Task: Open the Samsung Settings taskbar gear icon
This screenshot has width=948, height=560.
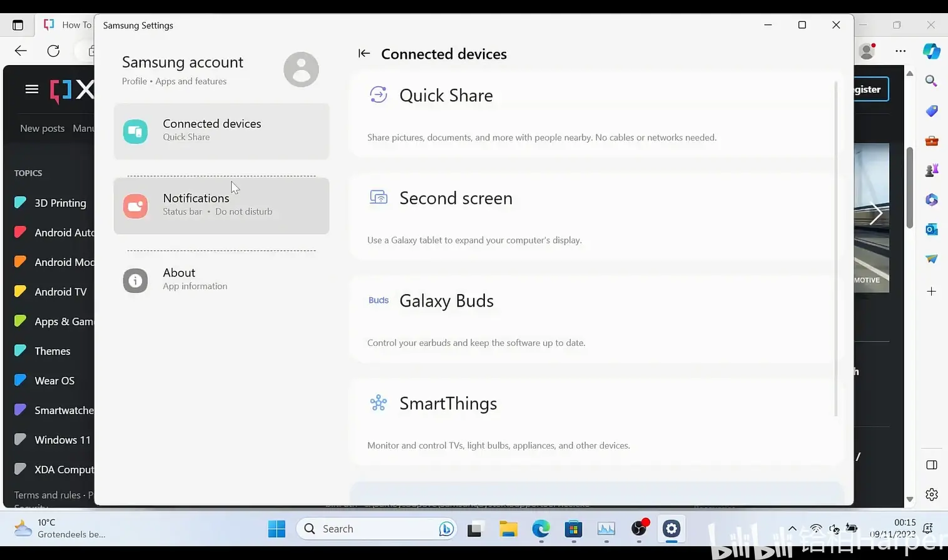Action: pyautogui.click(x=671, y=529)
